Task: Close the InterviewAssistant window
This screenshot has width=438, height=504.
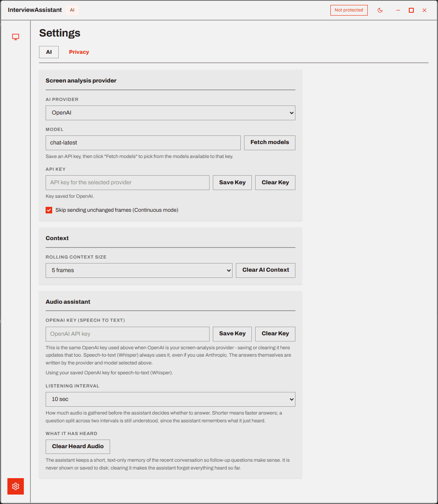Action: [x=424, y=10]
